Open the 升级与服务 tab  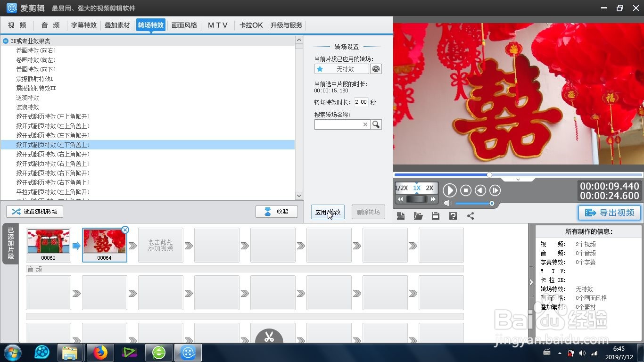(287, 25)
